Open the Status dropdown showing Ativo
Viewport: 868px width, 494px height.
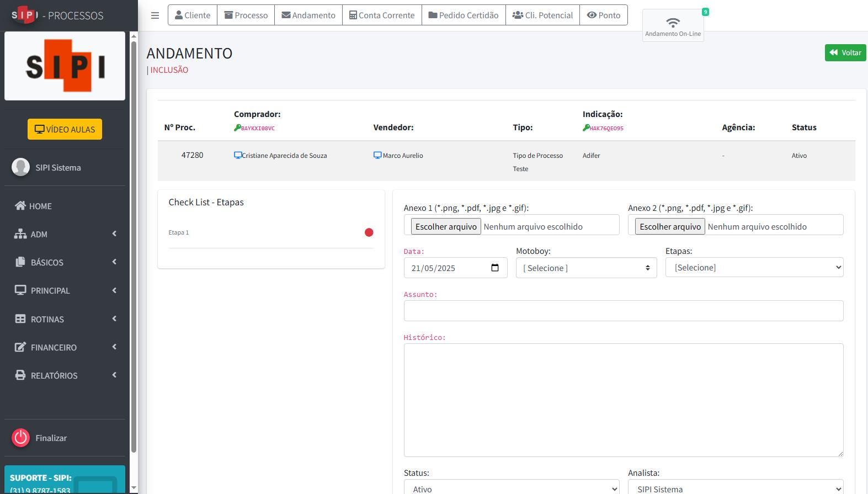coord(512,488)
